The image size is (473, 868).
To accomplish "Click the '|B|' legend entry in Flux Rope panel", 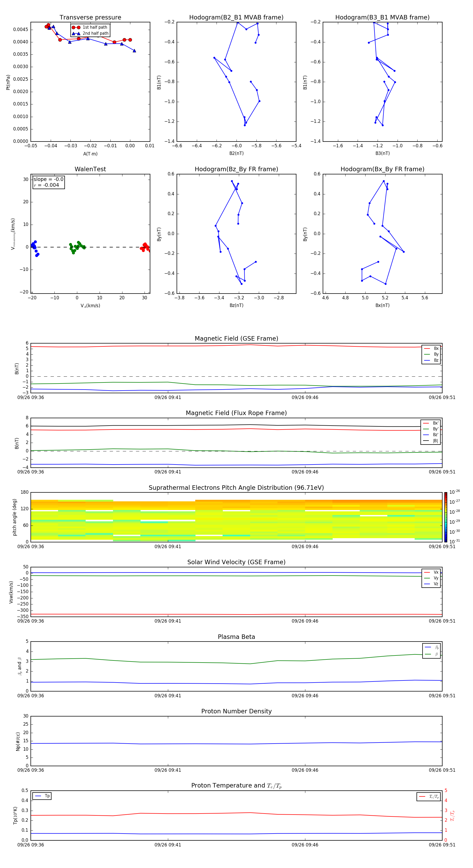I will click(431, 441).
